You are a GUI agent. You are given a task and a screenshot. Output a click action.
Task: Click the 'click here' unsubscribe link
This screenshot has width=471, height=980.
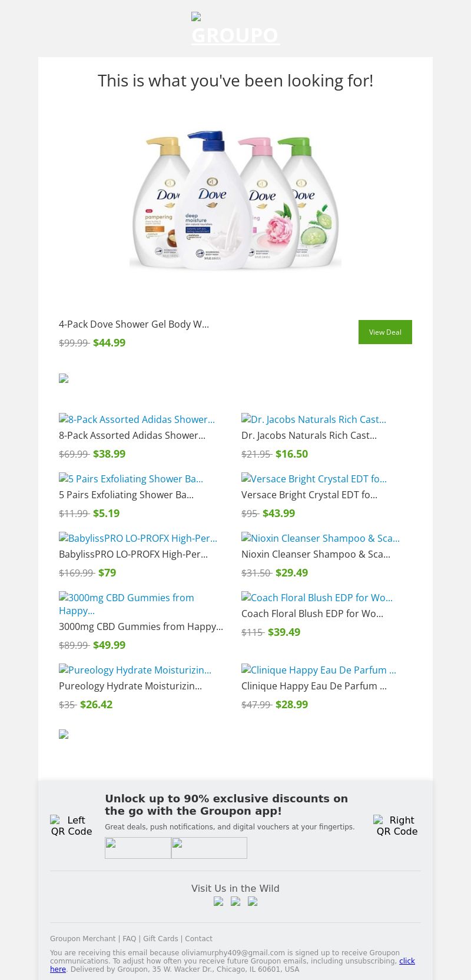[407, 961]
